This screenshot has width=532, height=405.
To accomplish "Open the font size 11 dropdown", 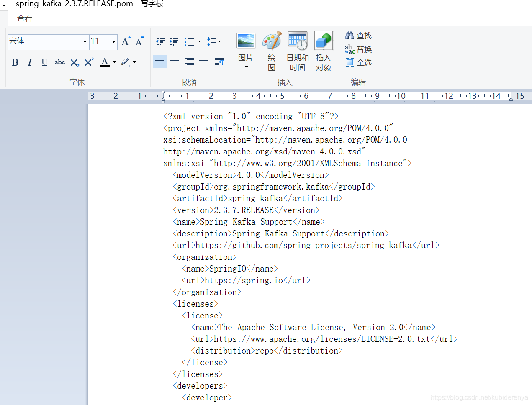I will [x=113, y=42].
